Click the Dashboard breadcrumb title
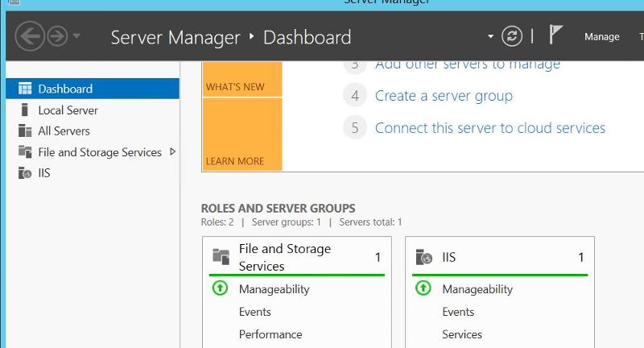644x348 pixels. point(308,37)
